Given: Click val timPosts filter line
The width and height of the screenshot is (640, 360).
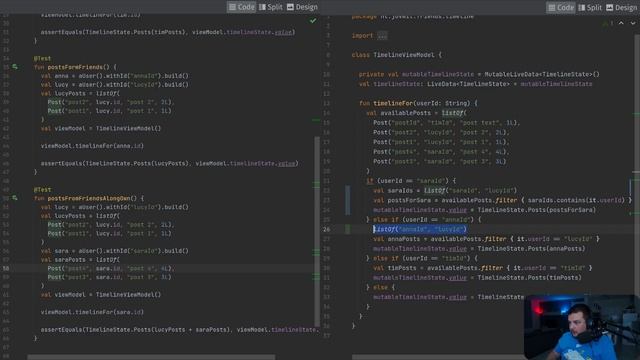Looking at the screenshot, I should [482, 268].
